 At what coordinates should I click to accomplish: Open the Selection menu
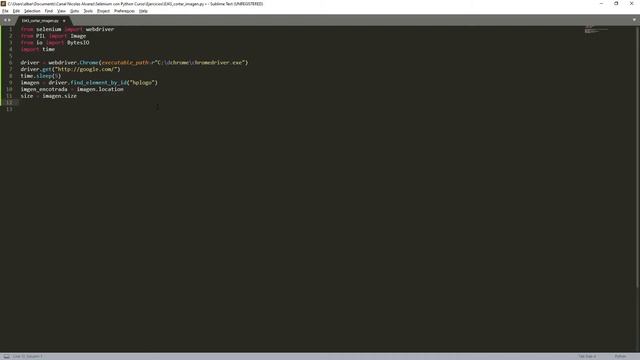coord(32,11)
